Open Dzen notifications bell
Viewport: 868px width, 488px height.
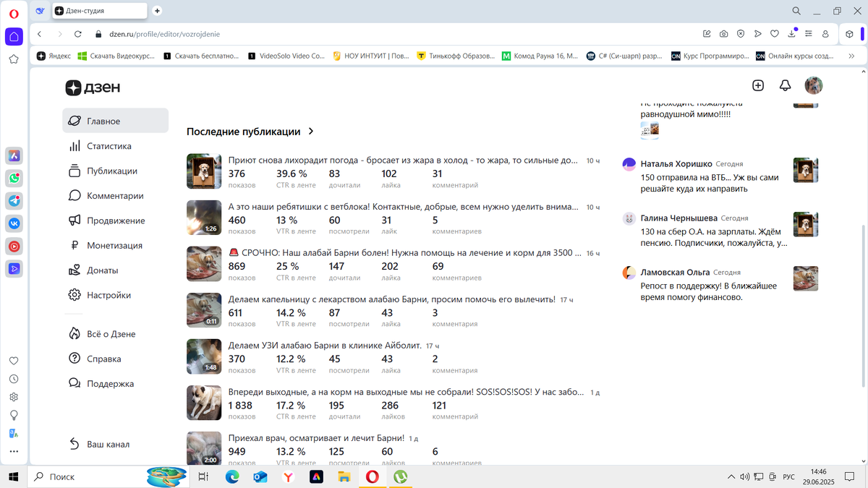tap(785, 85)
